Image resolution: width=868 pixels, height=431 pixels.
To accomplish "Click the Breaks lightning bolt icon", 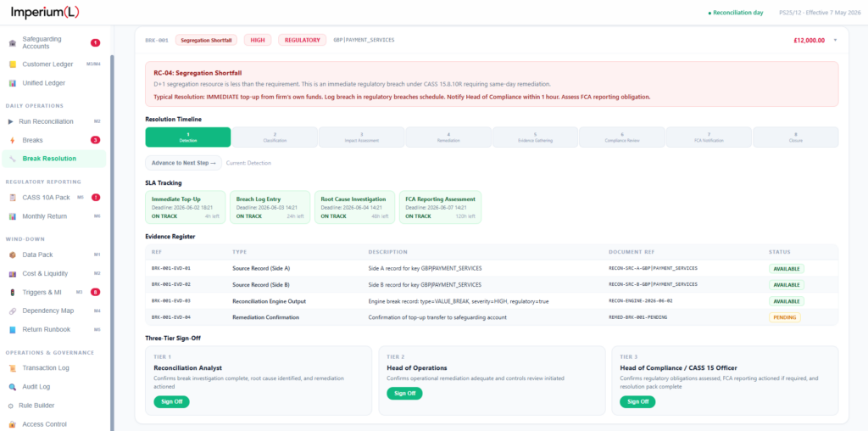I will [13, 140].
